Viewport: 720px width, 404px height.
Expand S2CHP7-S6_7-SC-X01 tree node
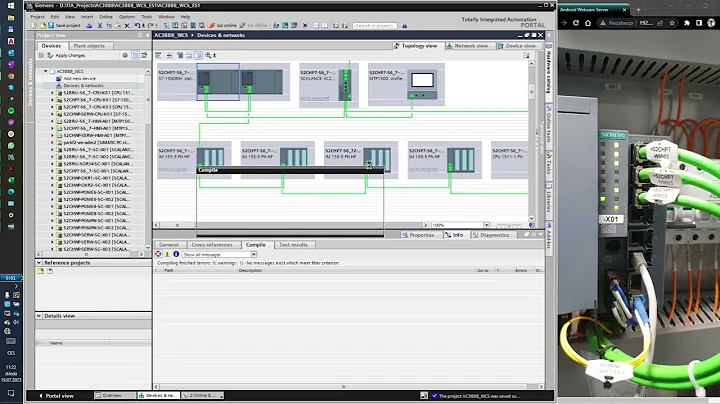tap(52, 171)
